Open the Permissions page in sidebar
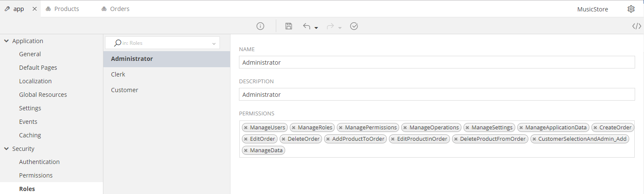The height and width of the screenshot is (194, 644). coord(36,175)
